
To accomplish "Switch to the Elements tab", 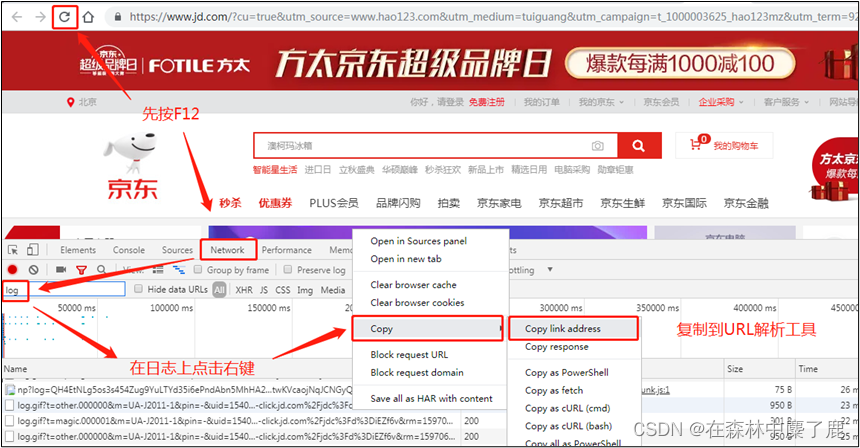I will click(x=78, y=250).
